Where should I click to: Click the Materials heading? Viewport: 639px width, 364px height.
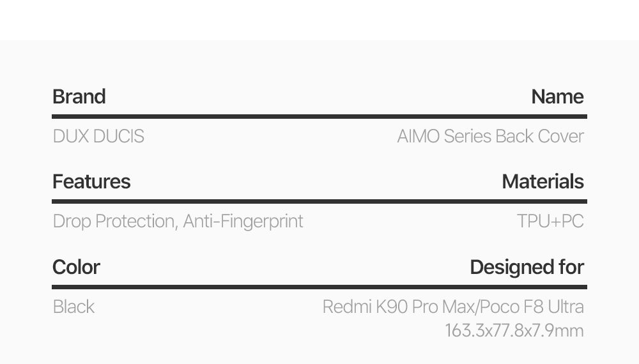click(543, 181)
